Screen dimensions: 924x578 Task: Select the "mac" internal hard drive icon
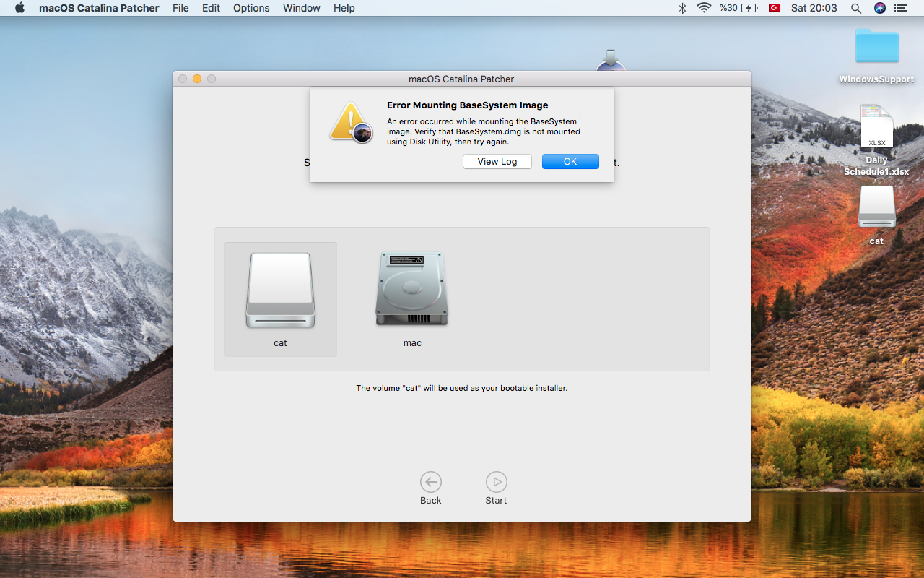pyautogui.click(x=411, y=289)
